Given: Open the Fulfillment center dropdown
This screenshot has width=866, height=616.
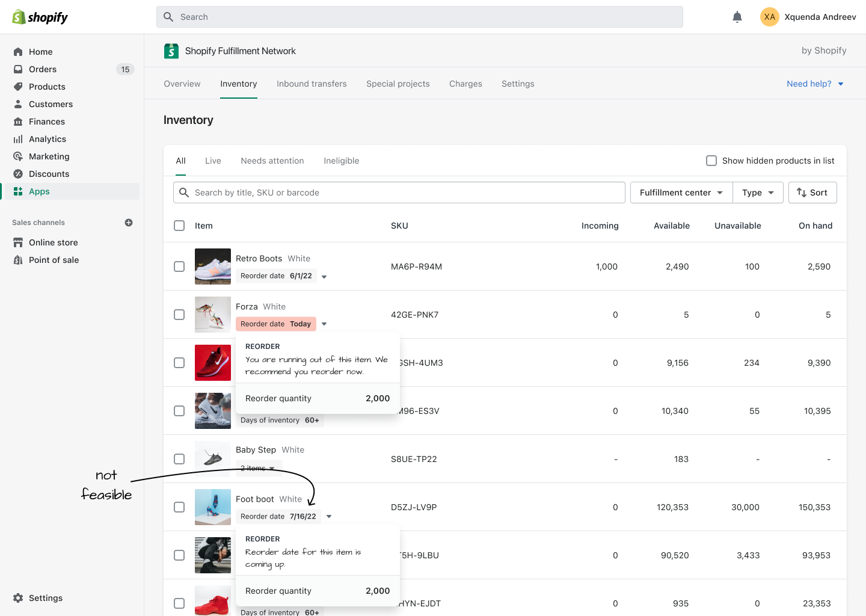Looking at the screenshot, I should (x=681, y=192).
